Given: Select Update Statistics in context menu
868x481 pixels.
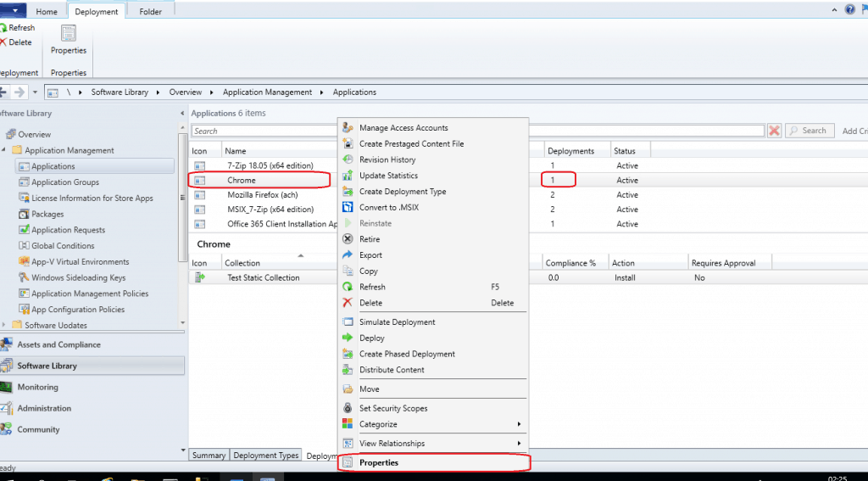Looking at the screenshot, I should point(388,176).
